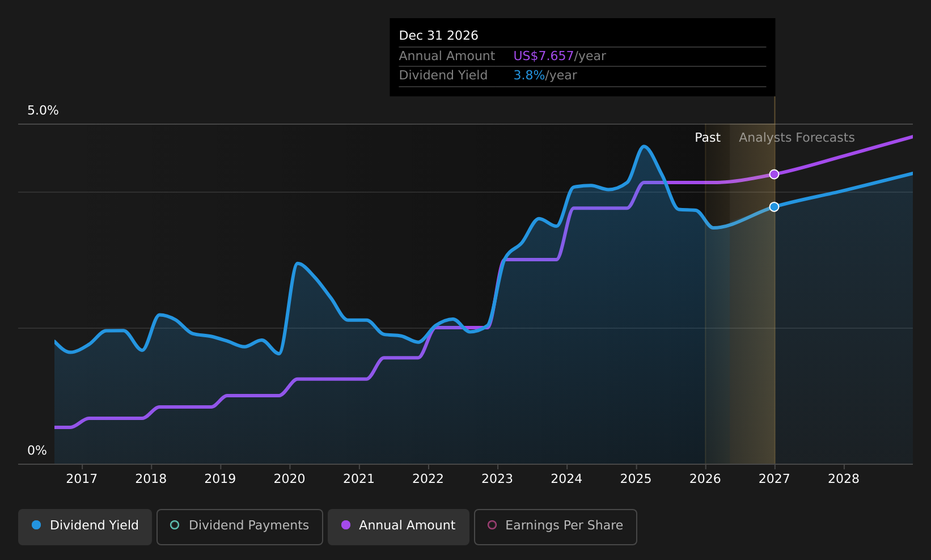Viewport: 931px width, 560px height.
Task: Click the tooltip Annual Amount row label
Action: [x=447, y=56]
